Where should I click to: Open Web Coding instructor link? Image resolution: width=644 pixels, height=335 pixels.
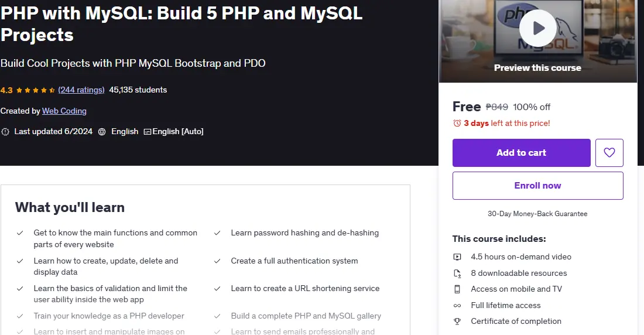64,111
